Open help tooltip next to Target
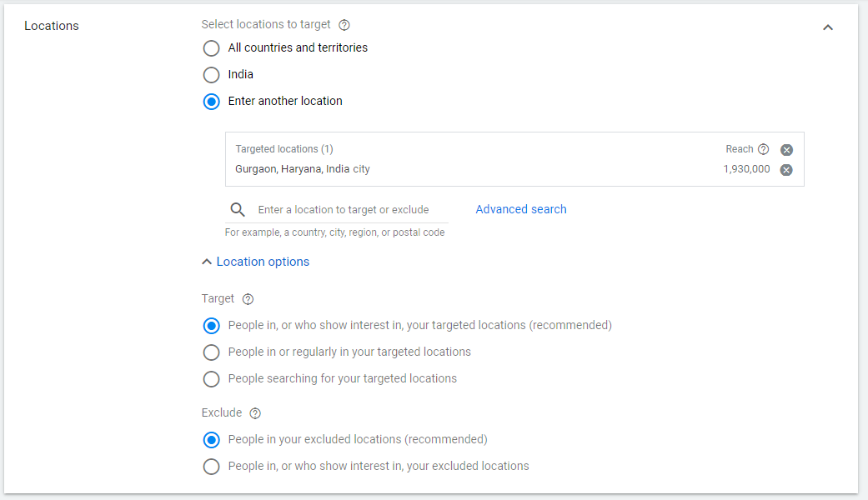 pos(248,299)
